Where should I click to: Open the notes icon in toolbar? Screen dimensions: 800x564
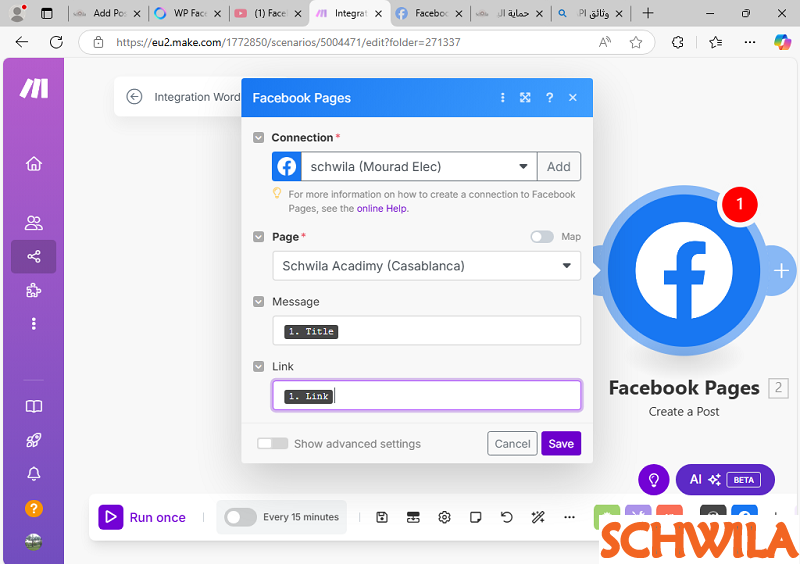point(476,518)
